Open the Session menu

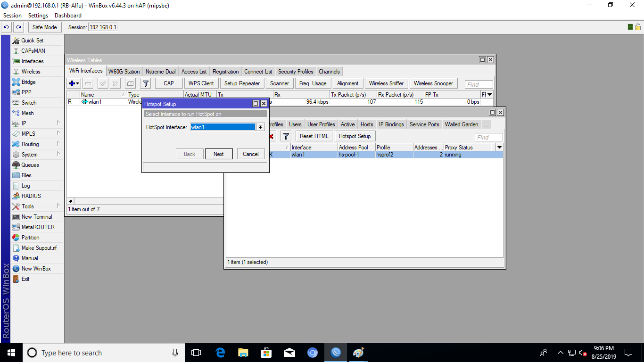pyautogui.click(x=13, y=16)
